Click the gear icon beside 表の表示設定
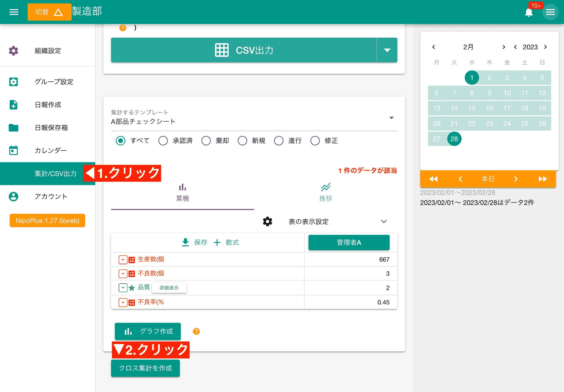 (267, 222)
